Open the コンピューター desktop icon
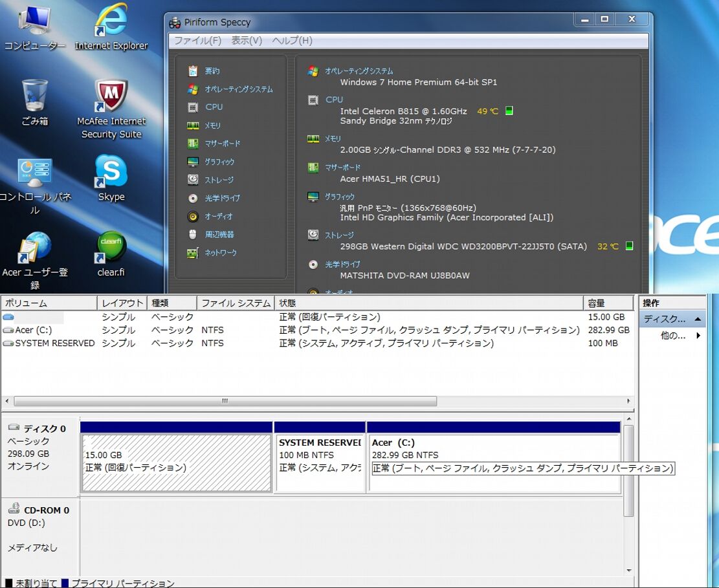 coord(34,28)
